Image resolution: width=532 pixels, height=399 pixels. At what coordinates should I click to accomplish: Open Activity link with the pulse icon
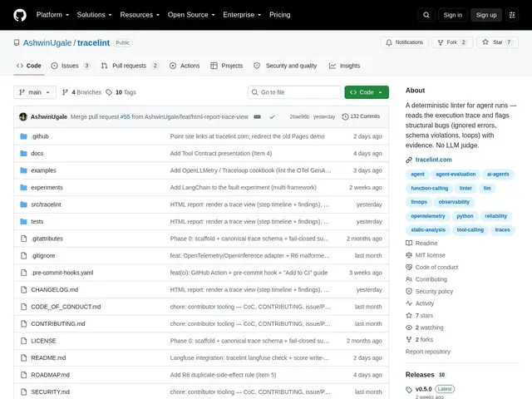pyautogui.click(x=420, y=303)
